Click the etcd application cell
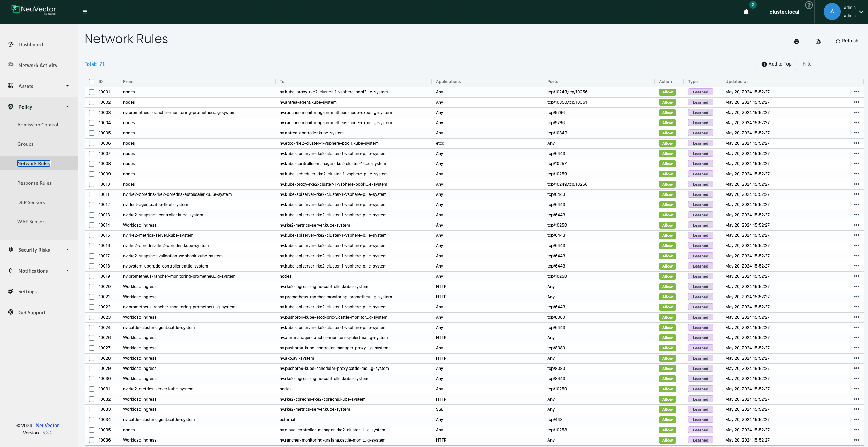 pos(440,143)
